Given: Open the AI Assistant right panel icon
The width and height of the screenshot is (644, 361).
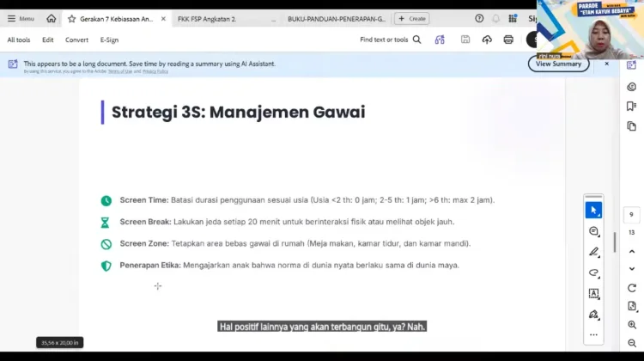Looking at the screenshot, I should point(632,65).
